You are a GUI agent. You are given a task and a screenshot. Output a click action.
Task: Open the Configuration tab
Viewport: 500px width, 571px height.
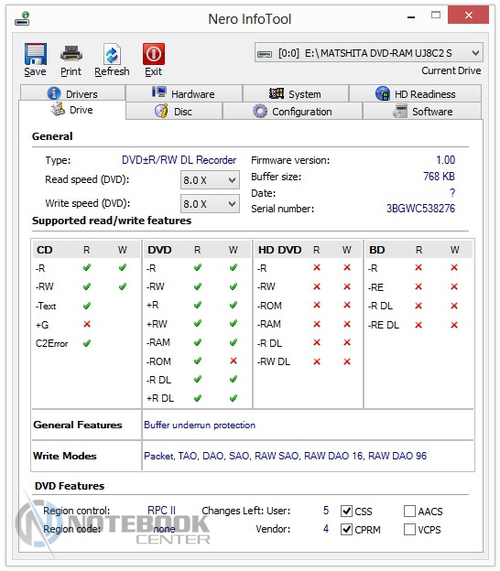(292, 111)
